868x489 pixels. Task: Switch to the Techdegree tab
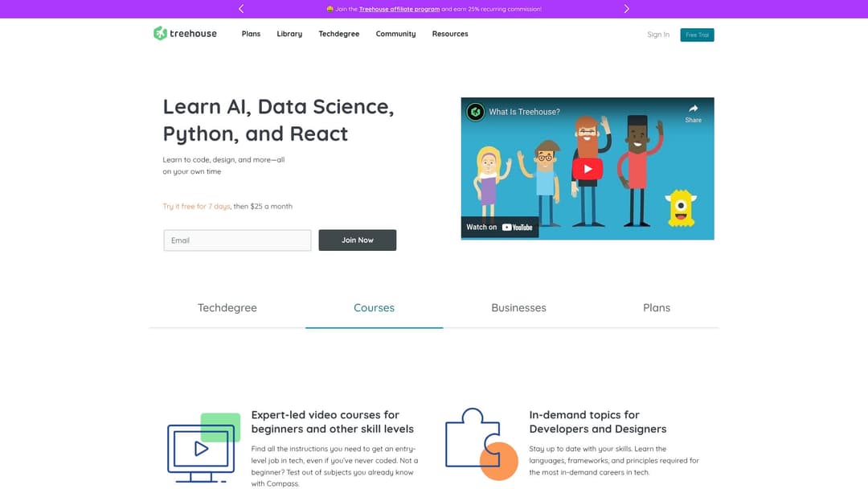pyautogui.click(x=227, y=308)
